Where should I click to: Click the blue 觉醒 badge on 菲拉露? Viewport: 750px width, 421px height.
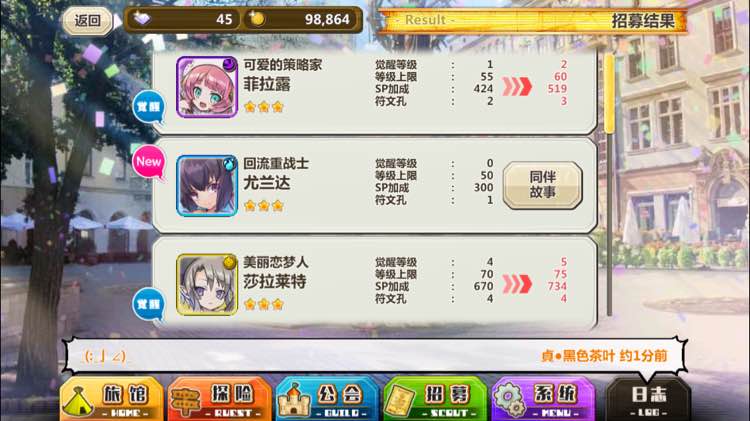click(x=148, y=107)
